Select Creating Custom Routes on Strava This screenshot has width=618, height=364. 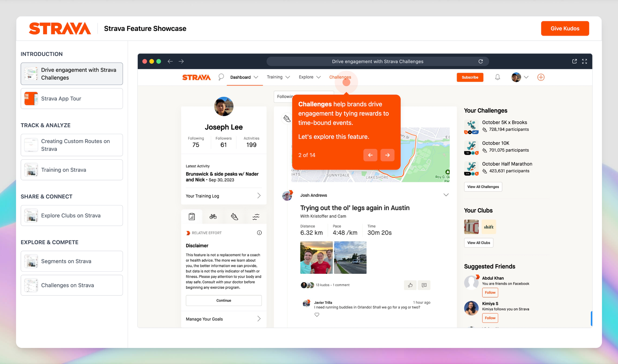coord(72,145)
